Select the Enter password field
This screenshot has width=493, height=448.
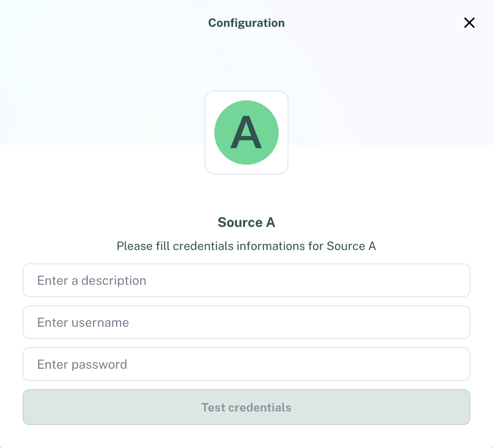(x=246, y=364)
